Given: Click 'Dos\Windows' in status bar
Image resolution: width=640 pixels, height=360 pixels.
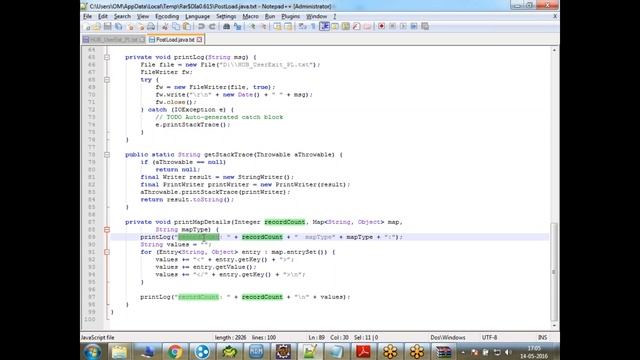Looking at the screenshot, I should 448,338.
